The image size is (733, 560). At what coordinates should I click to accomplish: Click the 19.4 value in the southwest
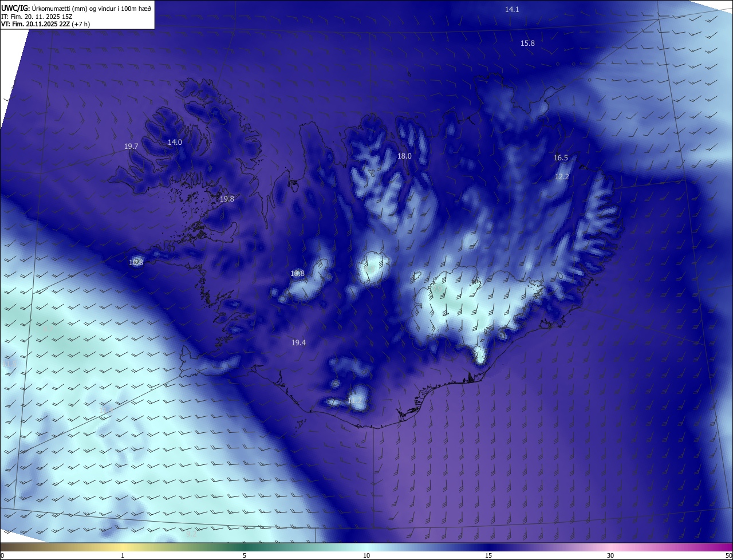(x=298, y=343)
